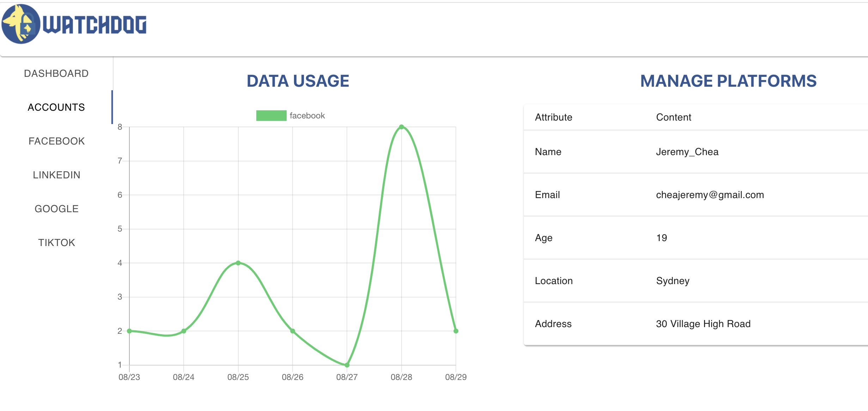
Task: Click the Location row value Sydney
Action: tap(672, 281)
